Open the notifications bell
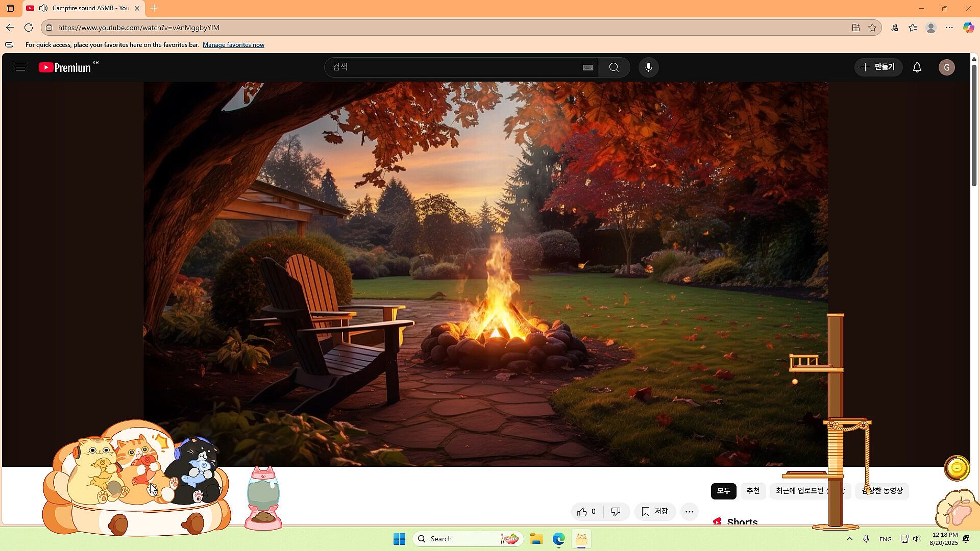980x551 pixels. tap(917, 67)
